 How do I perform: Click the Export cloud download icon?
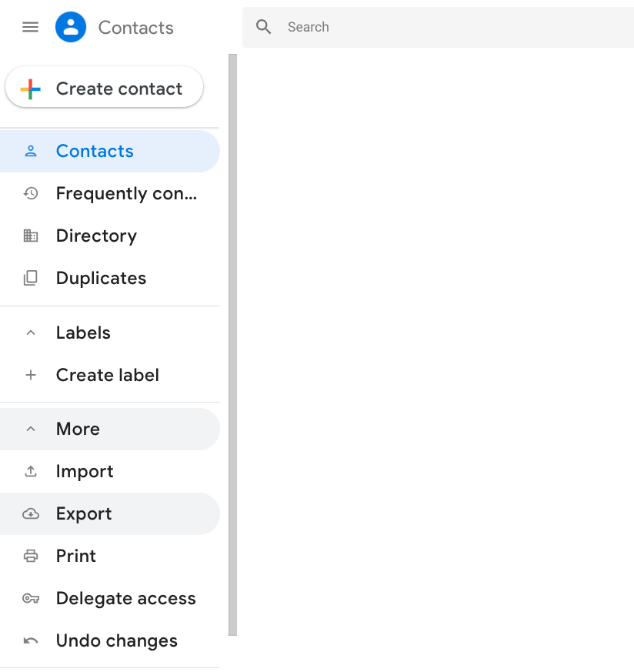click(31, 513)
